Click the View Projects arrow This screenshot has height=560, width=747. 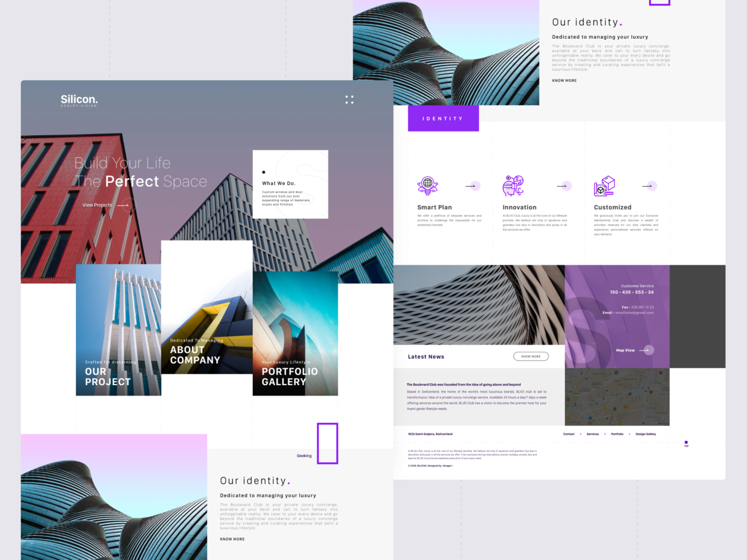click(x=124, y=205)
